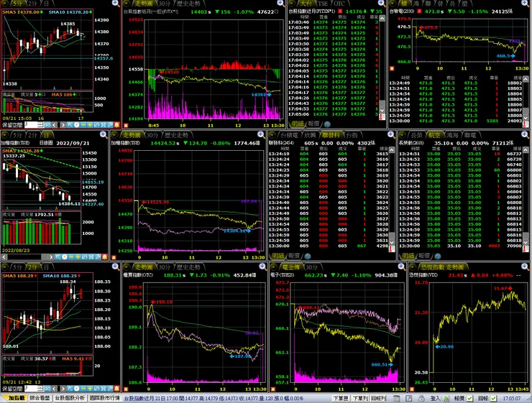Open the round dropdown arrow of the 5分 panel
The height and width of the screenshot is (403, 532).
(6, 4)
